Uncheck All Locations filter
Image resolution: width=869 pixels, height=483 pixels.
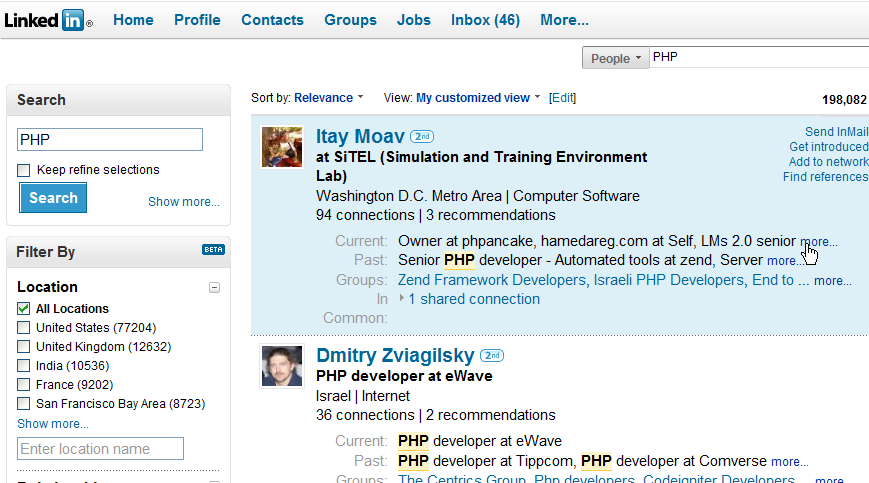[x=23, y=309]
